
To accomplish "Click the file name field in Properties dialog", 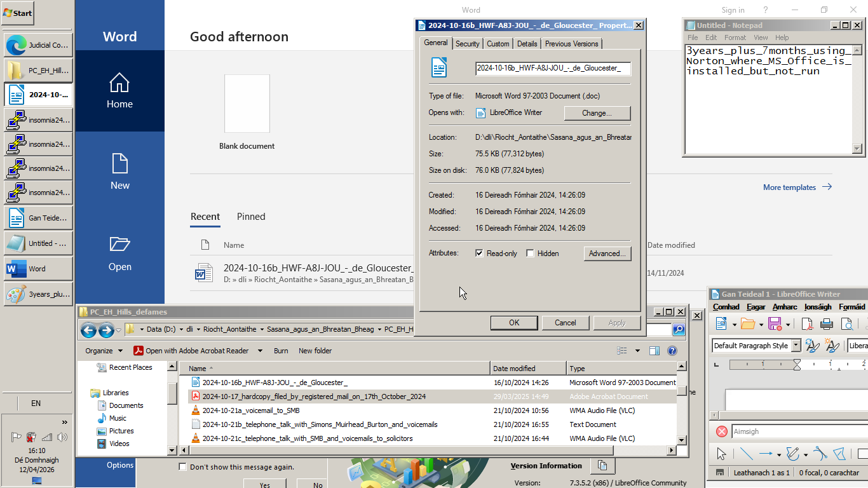I will point(553,68).
